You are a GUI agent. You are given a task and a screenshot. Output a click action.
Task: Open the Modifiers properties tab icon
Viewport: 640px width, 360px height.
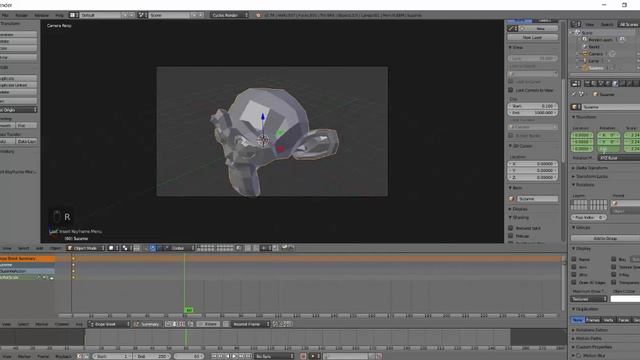point(629,83)
